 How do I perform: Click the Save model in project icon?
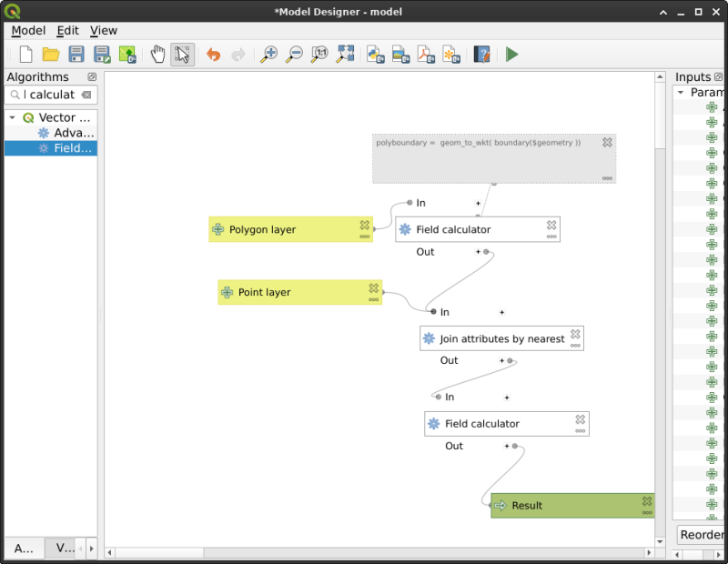coord(127,55)
